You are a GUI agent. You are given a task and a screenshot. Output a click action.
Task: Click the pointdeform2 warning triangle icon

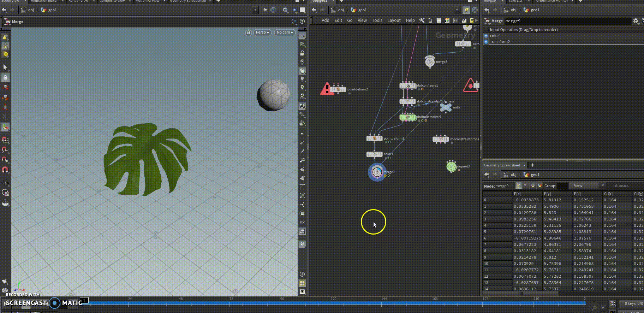click(327, 89)
